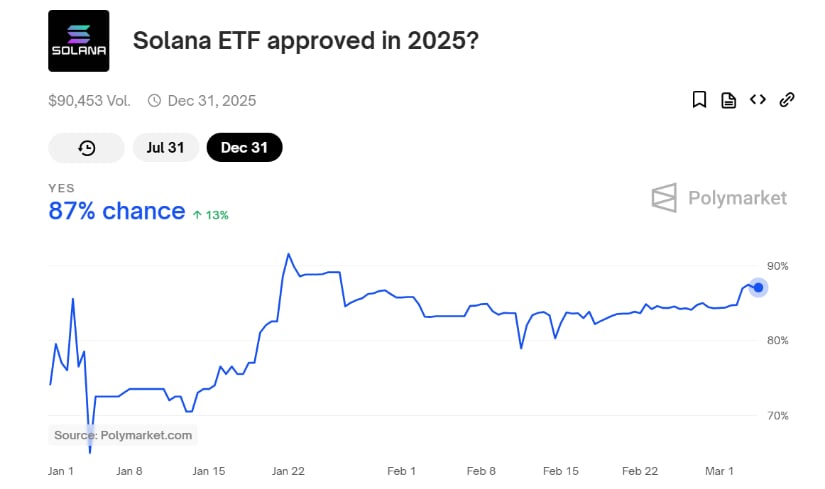This screenshot has width=825, height=489.
Task: Click the Source: Polymarket.com label
Action: (x=122, y=435)
